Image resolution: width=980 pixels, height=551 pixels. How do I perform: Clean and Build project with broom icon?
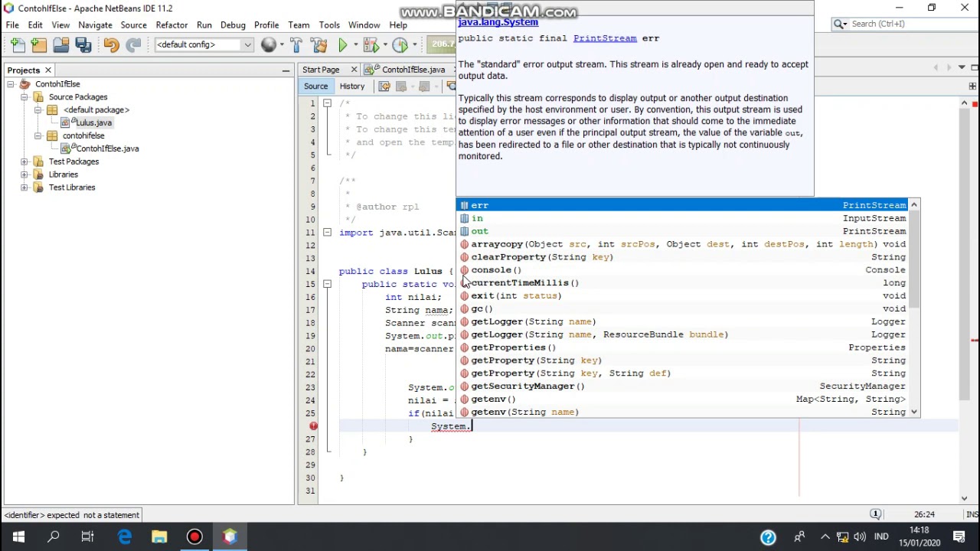[319, 45]
